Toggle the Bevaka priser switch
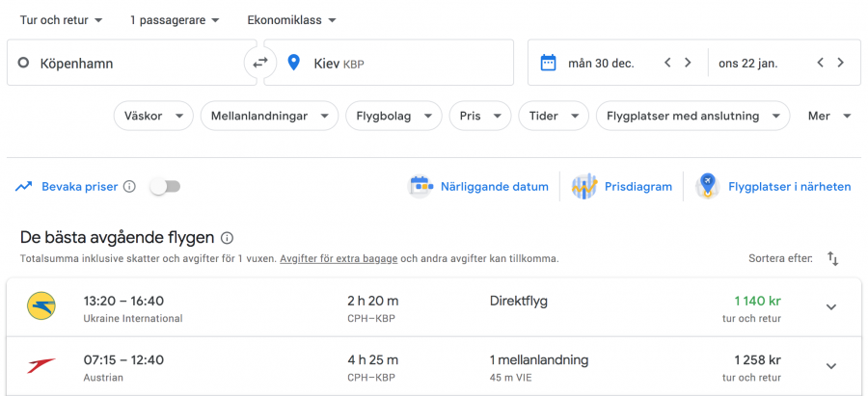The width and height of the screenshot is (868, 396). [x=165, y=187]
